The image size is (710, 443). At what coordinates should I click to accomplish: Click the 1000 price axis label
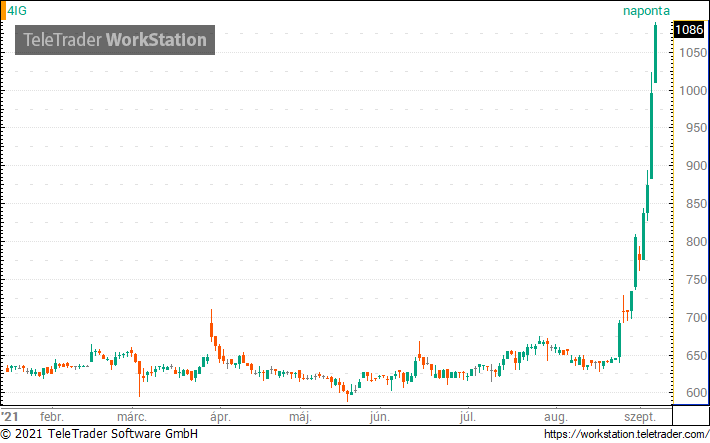pyautogui.click(x=693, y=91)
